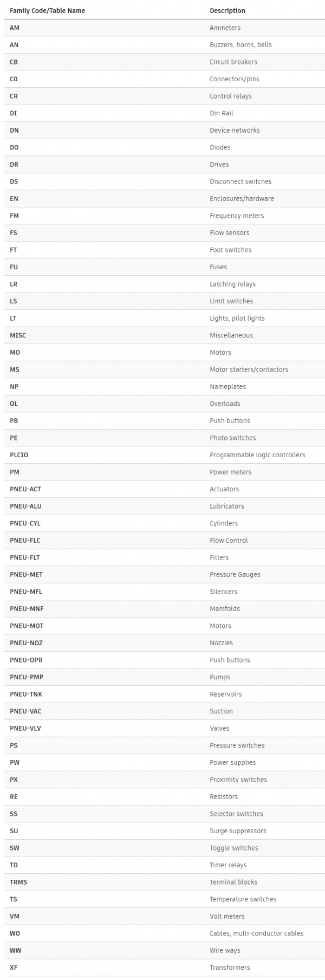Click the Surge suppressors description
Image resolution: width=325 pixels, height=980 pixels.
click(238, 831)
